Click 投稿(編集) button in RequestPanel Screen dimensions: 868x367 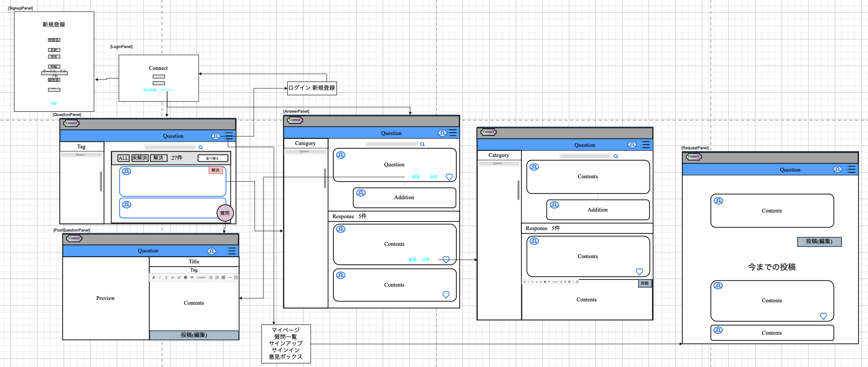(x=819, y=241)
